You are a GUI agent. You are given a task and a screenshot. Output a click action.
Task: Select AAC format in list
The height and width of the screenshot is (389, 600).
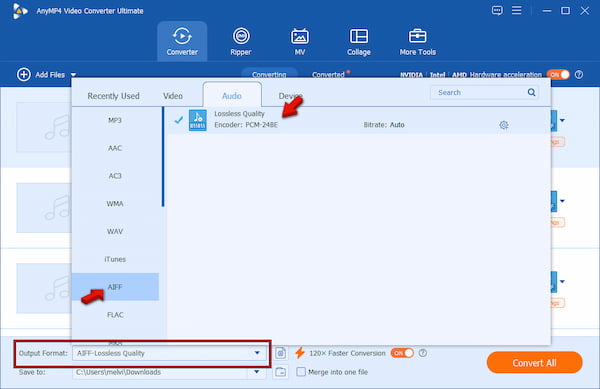pos(115,148)
